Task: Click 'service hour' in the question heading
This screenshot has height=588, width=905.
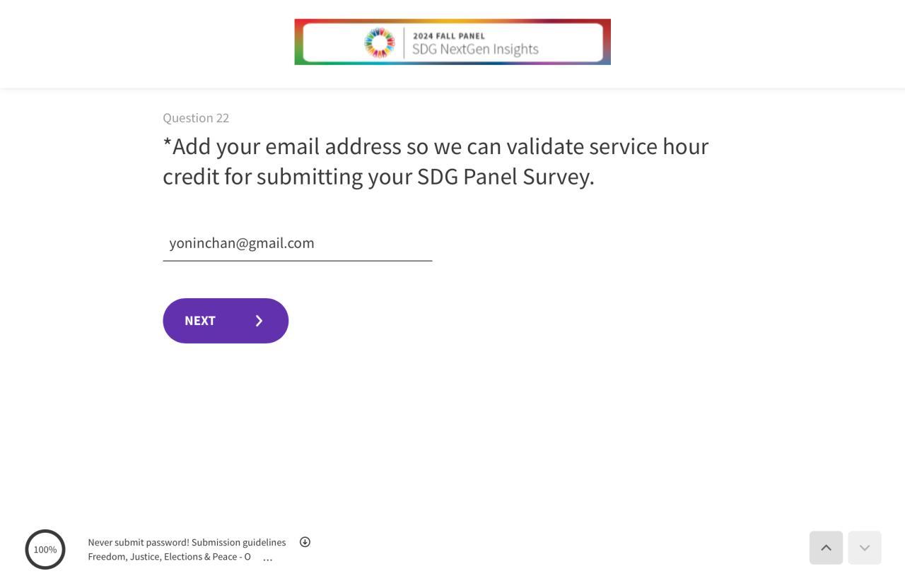Action: [648, 147]
